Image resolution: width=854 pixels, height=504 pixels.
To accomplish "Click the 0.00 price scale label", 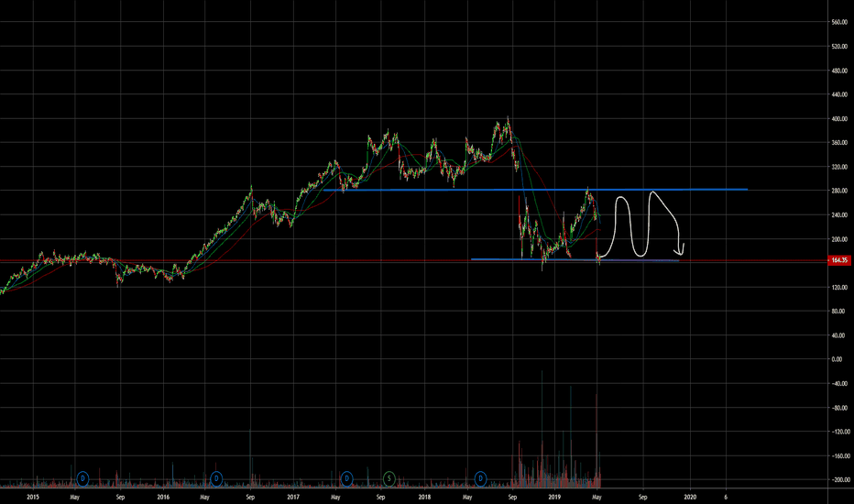I will point(837,359).
